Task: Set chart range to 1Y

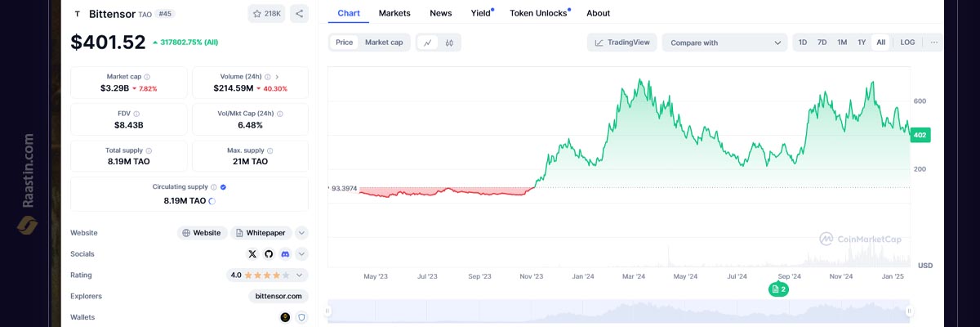Action: tap(862, 43)
